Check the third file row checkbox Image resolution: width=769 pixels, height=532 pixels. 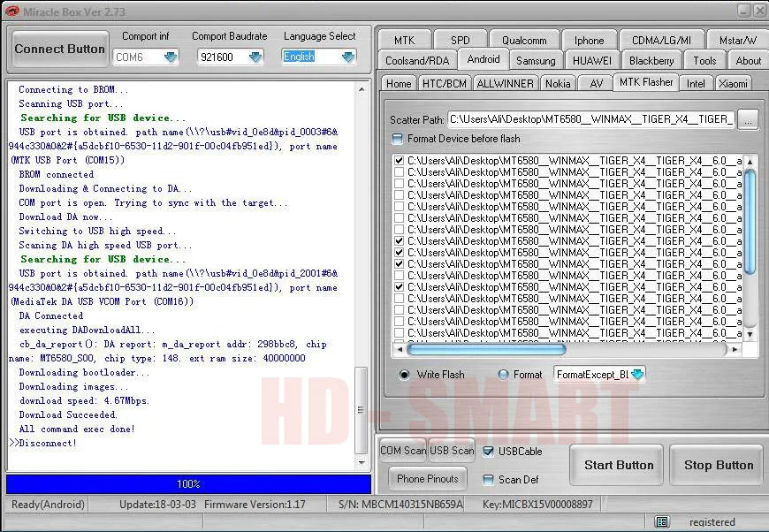pos(400,184)
